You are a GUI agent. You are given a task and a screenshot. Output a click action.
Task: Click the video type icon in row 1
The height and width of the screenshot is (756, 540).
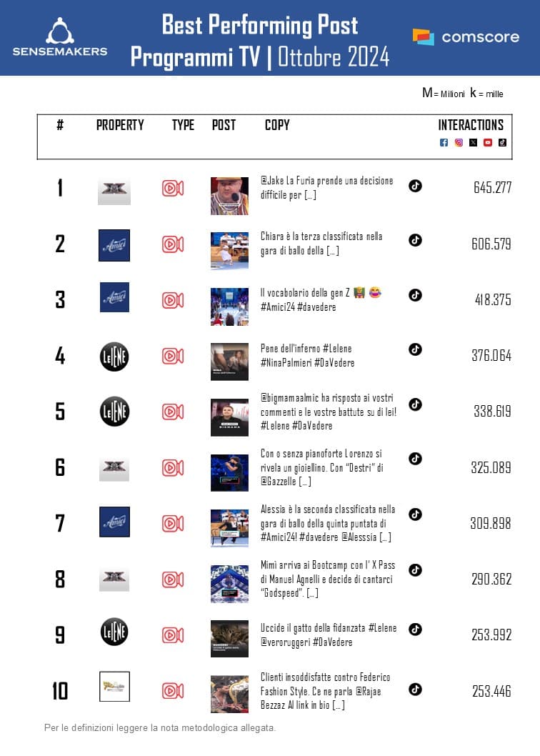pos(173,189)
